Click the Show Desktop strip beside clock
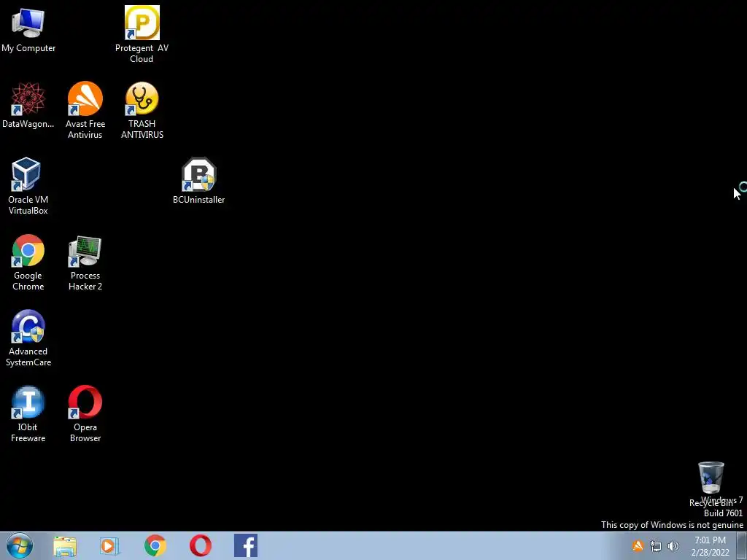Viewport: 747px width, 560px height. click(742, 546)
